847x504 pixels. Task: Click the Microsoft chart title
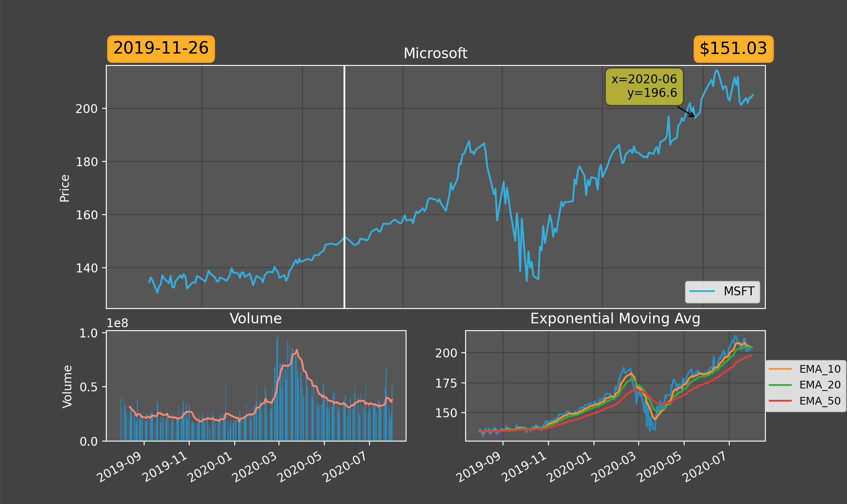tap(435, 54)
